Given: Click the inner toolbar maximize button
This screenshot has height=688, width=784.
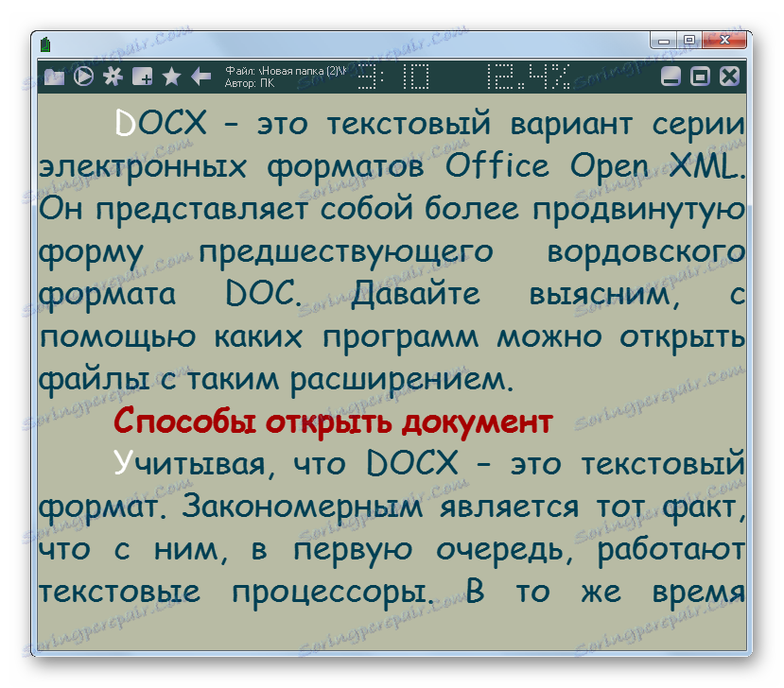Looking at the screenshot, I should [x=700, y=77].
